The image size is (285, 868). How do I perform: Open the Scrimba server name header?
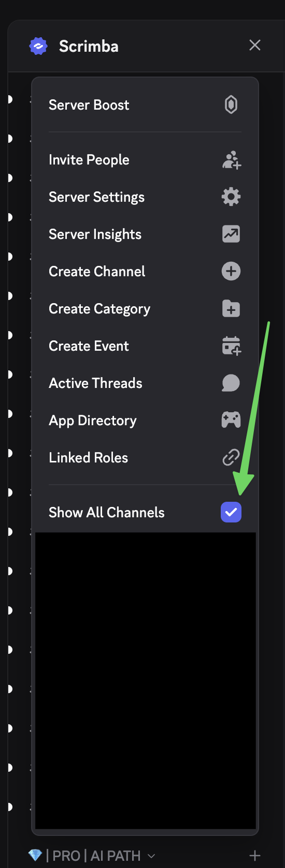coord(89,46)
